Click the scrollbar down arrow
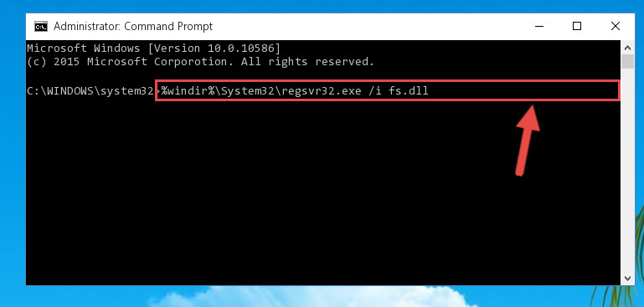This screenshot has width=644, height=307. click(627, 279)
